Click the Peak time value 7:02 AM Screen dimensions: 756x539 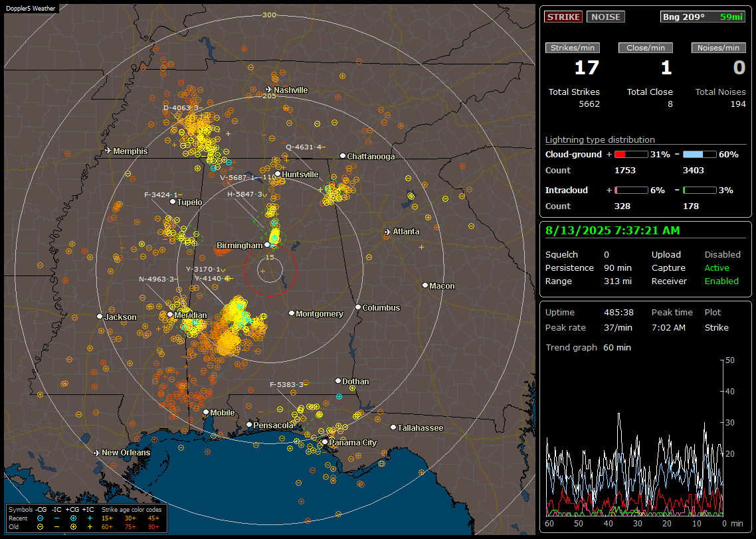[668, 328]
